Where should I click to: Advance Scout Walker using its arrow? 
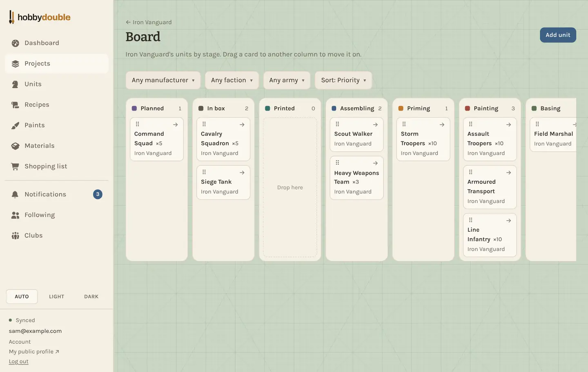click(375, 125)
